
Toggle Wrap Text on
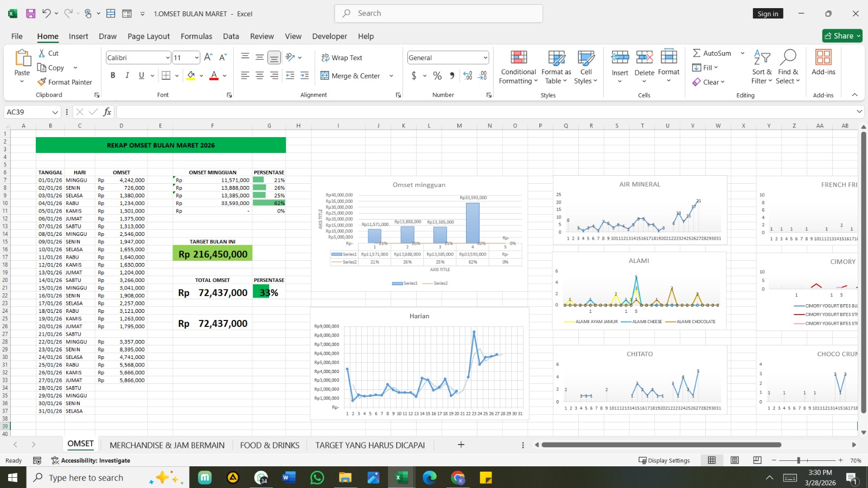pos(342,57)
